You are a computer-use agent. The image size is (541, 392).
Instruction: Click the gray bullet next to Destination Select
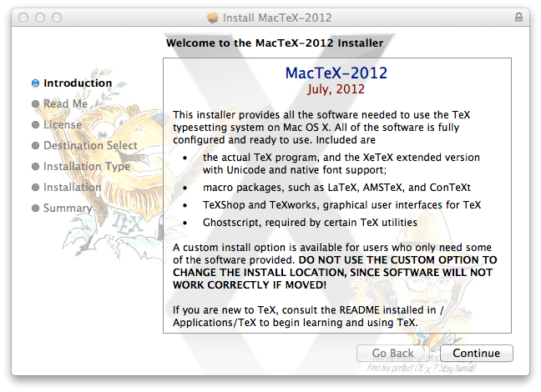(35, 145)
